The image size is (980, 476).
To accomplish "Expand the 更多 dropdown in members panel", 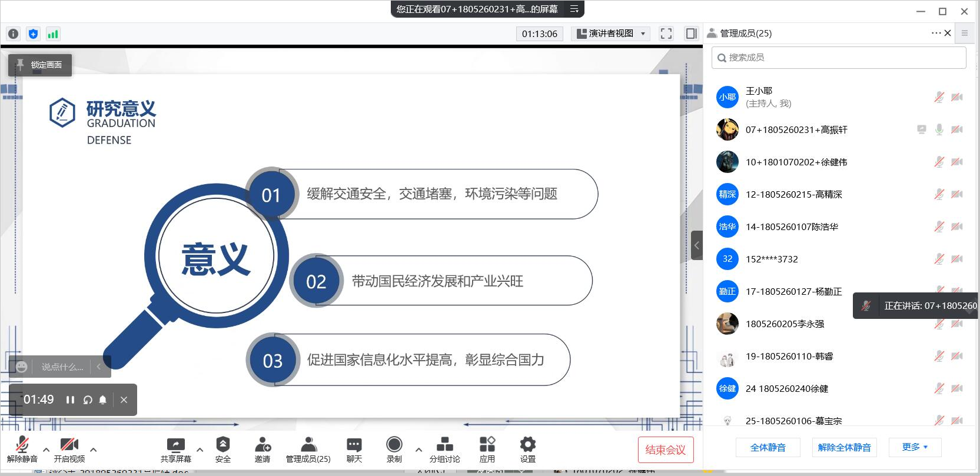I will [915, 447].
